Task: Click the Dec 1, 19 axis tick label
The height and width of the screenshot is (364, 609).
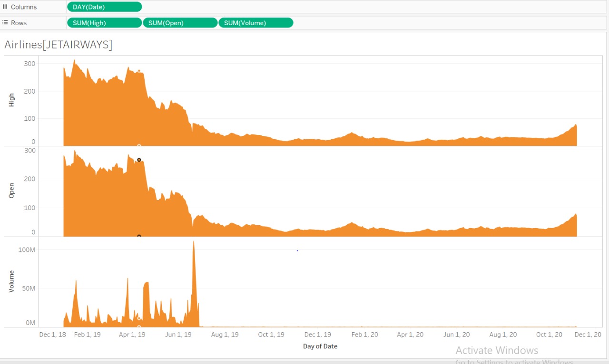Action: point(317,335)
